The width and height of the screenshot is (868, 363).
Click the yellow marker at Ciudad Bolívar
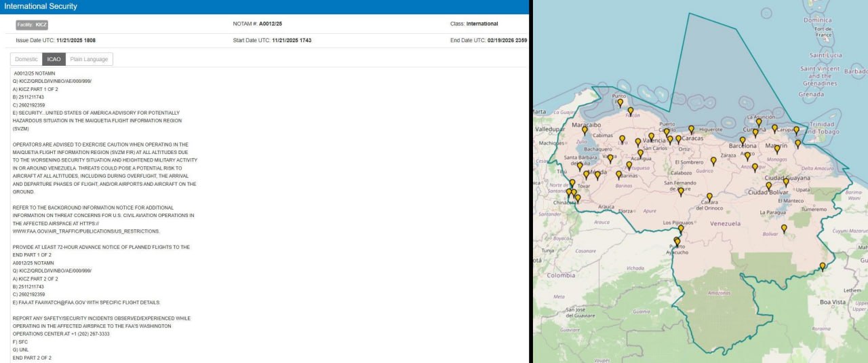pos(768,185)
